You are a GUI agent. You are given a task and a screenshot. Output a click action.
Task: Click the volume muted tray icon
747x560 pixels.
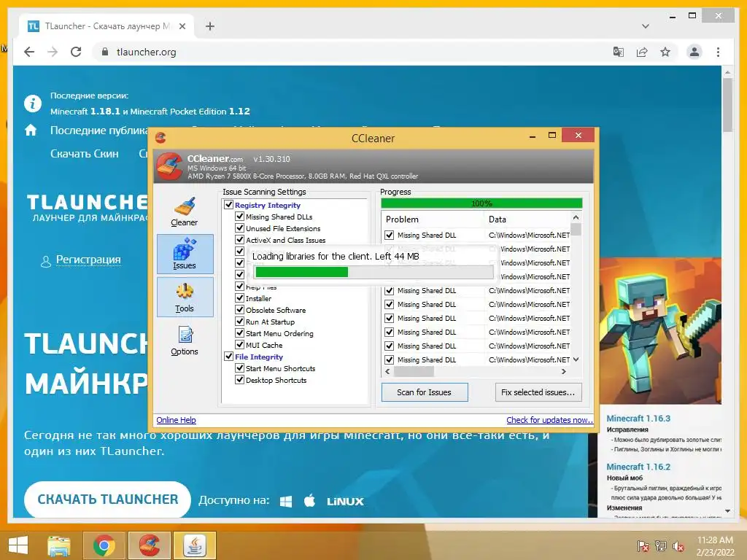click(678, 546)
